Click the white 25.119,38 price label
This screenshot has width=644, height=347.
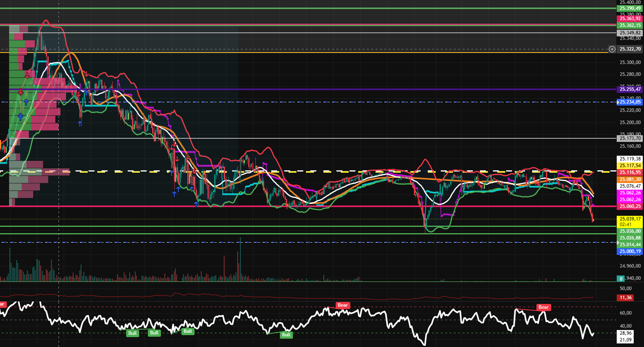tap(630, 159)
